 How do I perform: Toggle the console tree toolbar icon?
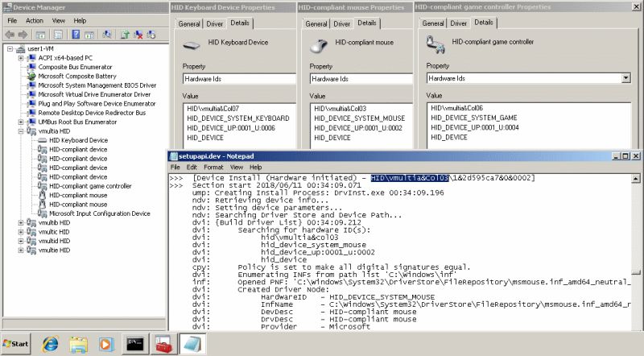point(40,35)
